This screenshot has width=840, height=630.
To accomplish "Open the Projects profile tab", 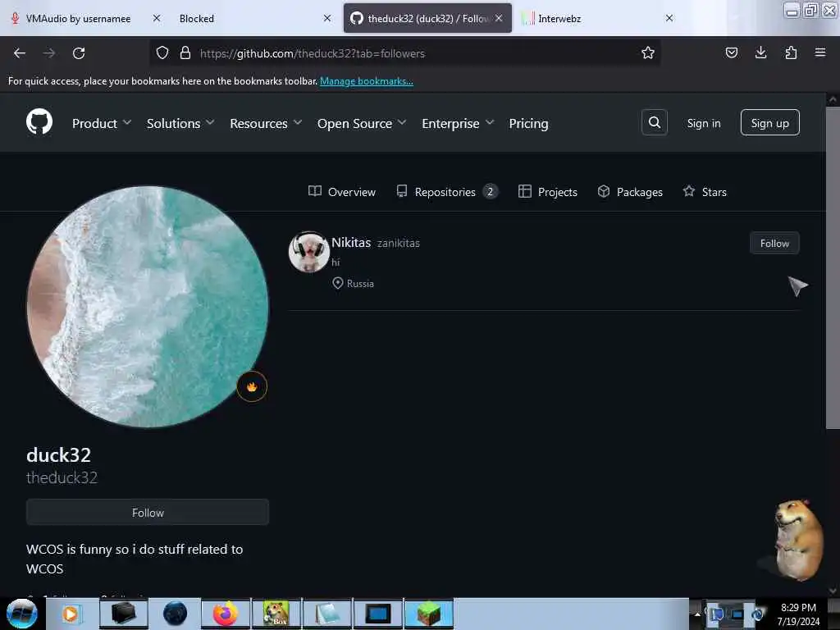I will pos(547,192).
